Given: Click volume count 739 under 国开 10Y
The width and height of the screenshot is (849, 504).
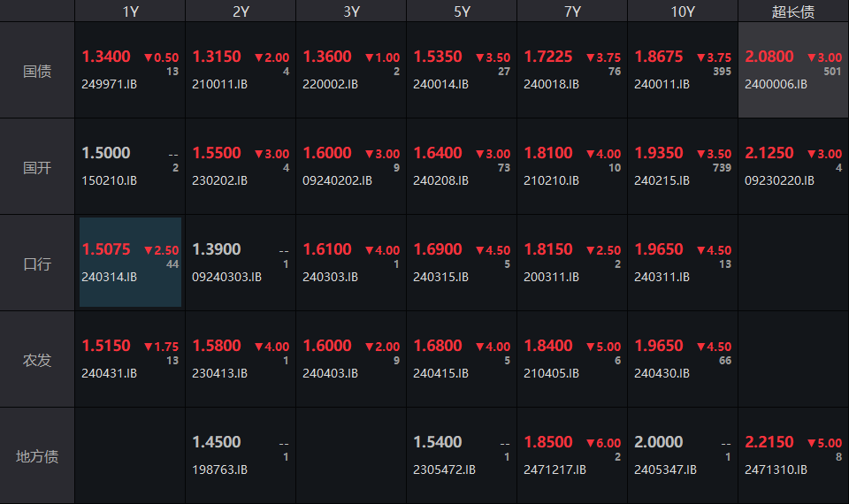Looking at the screenshot, I should pos(722,168).
